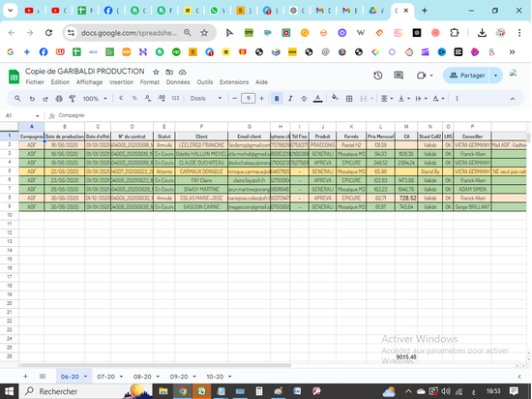Image resolution: width=532 pixels, height=399 pixels.
Task: Open the fill color bucket
Action: click(x=335, y=98)
